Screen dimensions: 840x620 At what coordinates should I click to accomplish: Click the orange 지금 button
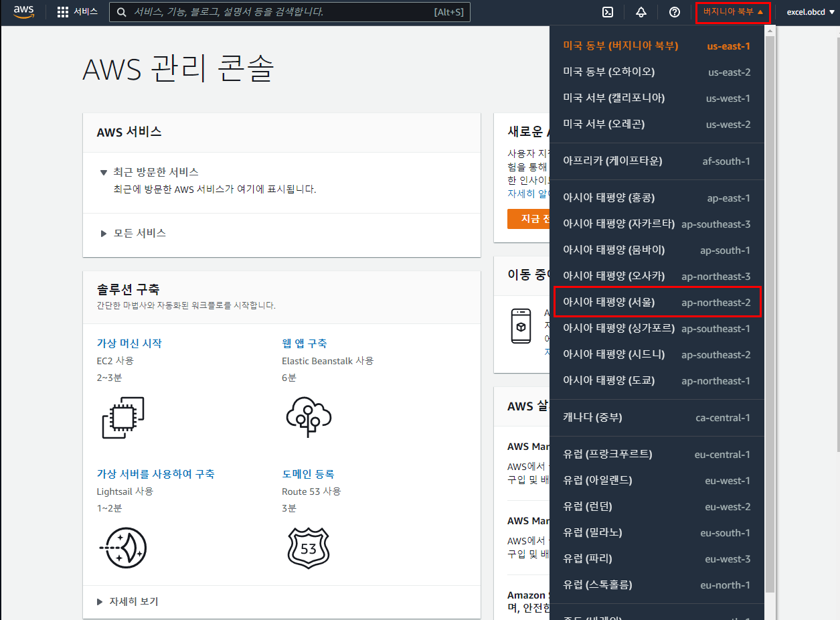tap(528, 219)
